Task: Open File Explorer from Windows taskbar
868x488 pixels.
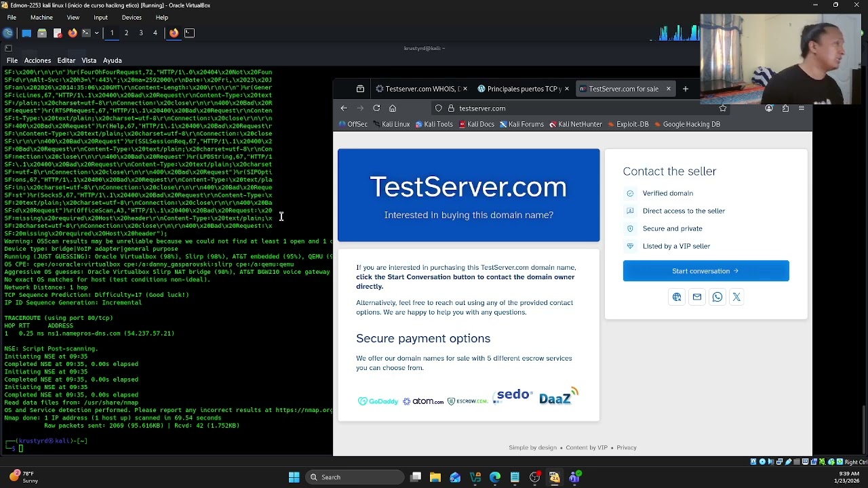Action: coord(435,477)
